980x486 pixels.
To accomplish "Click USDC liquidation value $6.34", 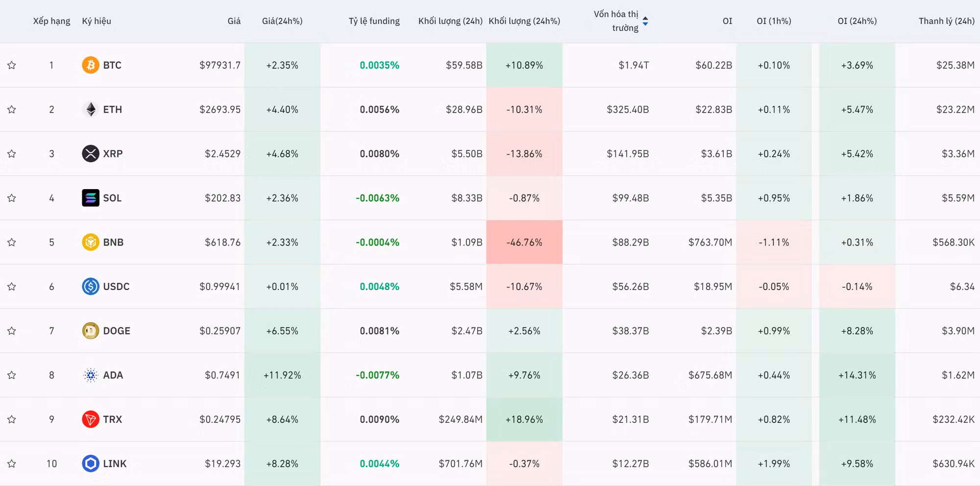I will 962,287.
